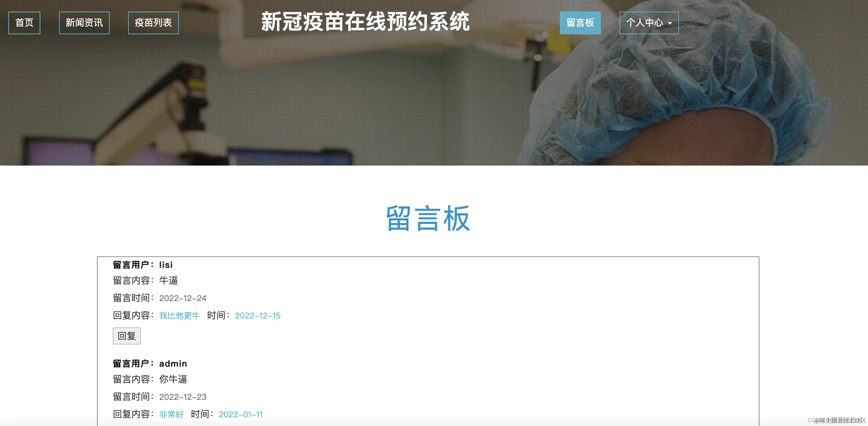868x426 pixels.
Task: Click the reply date 2022-01-11
Action: click(240, 414)
